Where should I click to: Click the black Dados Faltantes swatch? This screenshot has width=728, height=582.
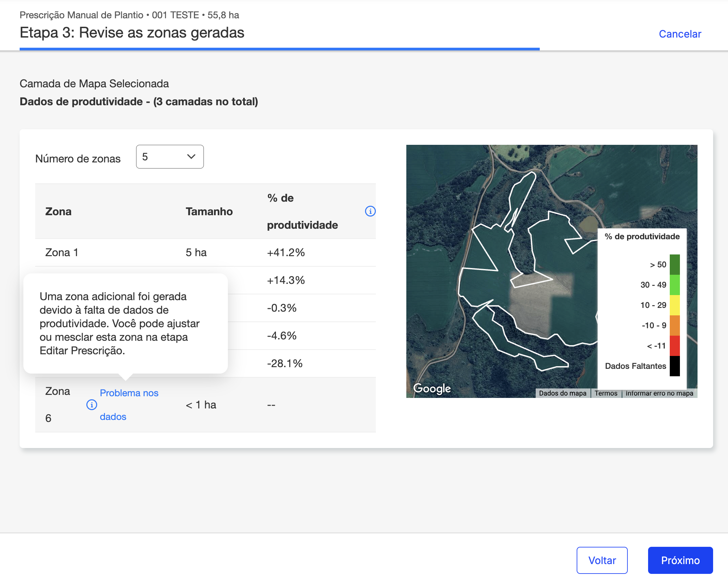(675, 366)
